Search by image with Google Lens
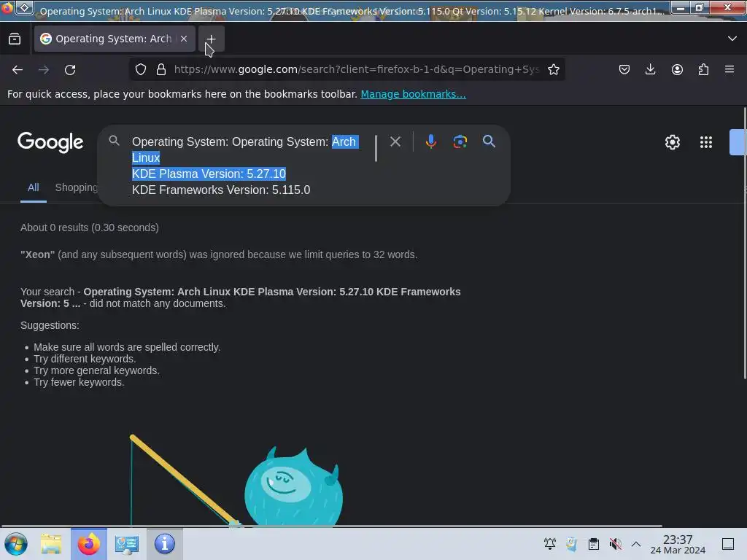 tap(460, 141)
